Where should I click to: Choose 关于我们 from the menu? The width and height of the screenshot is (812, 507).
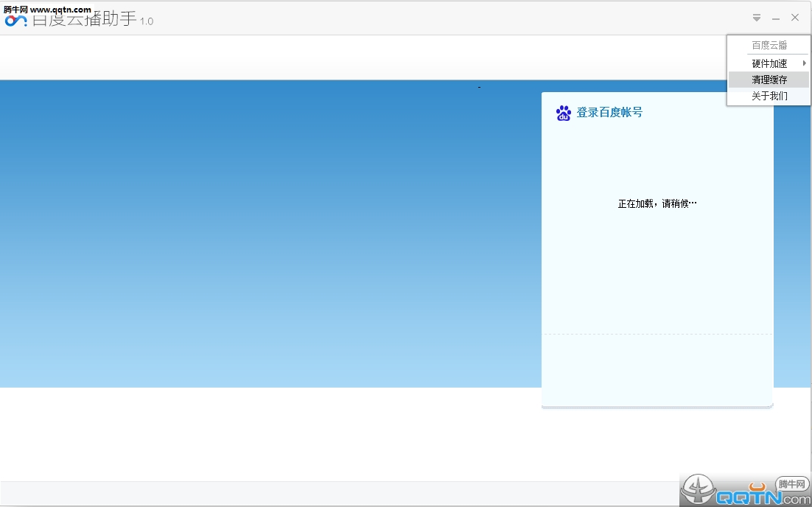769,96
